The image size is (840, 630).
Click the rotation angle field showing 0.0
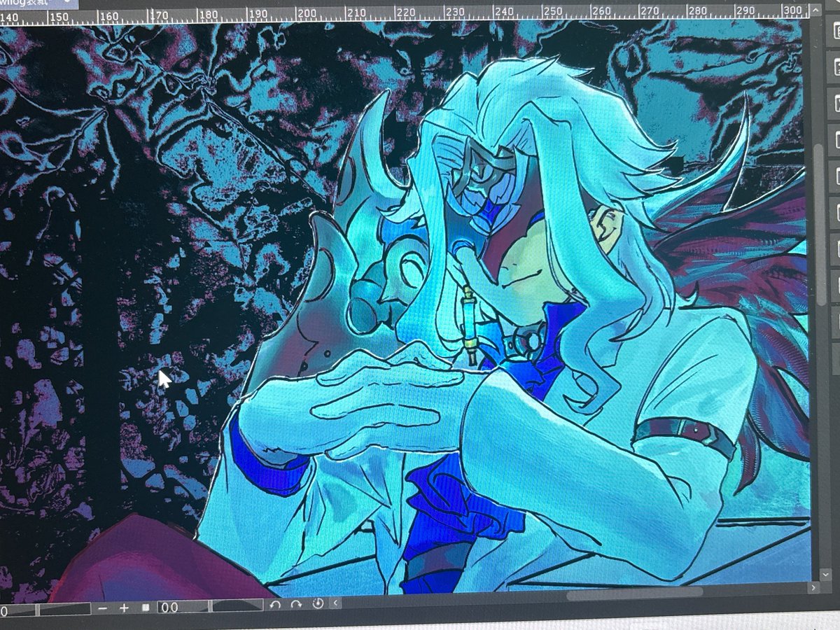click(183, 607)
